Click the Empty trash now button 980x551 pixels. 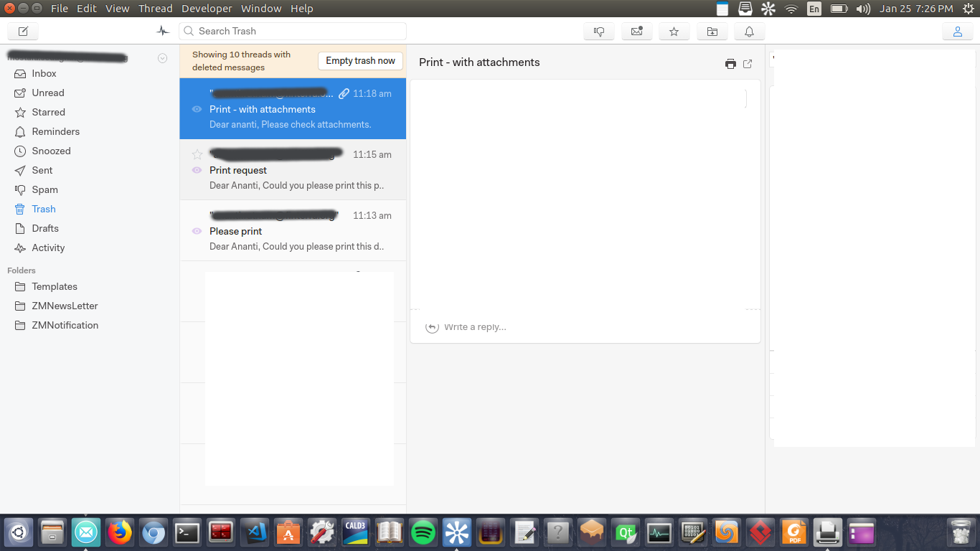[x=360, y=60]
